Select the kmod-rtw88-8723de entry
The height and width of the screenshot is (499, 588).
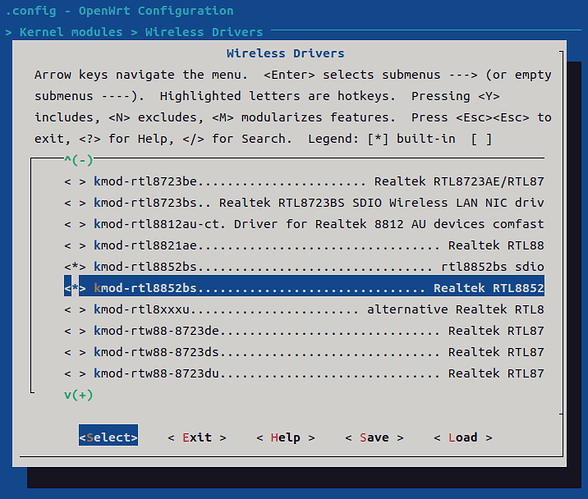click(x=304, y=331)
